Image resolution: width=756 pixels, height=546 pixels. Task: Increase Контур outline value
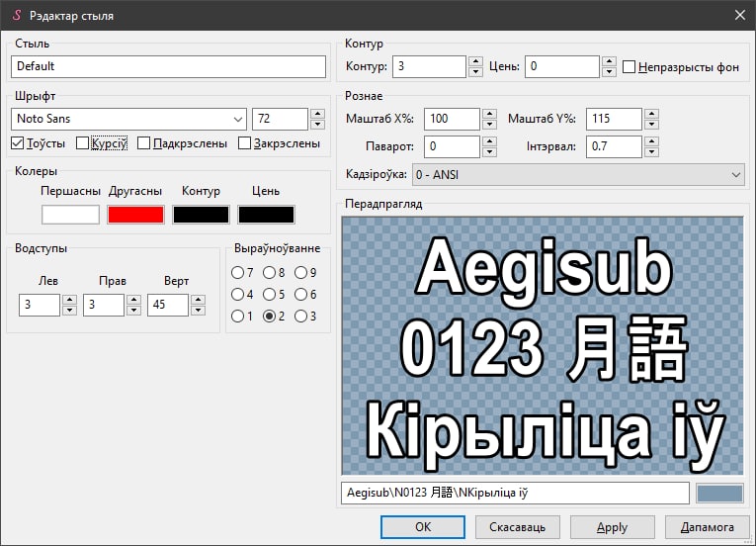[x=475, y=61]
